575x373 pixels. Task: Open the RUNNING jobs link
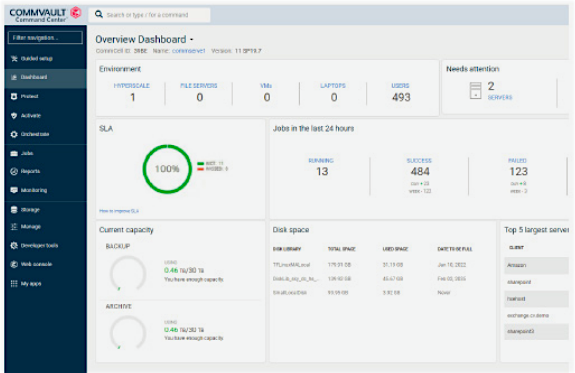coord(321,161)
